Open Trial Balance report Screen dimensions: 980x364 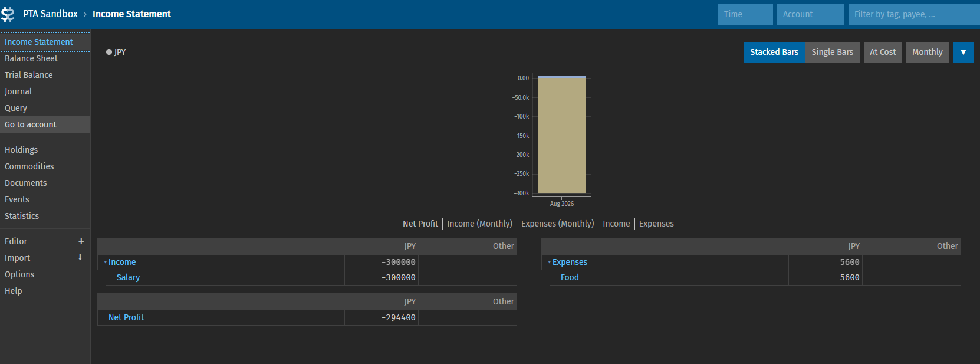(x=45, y=75)
